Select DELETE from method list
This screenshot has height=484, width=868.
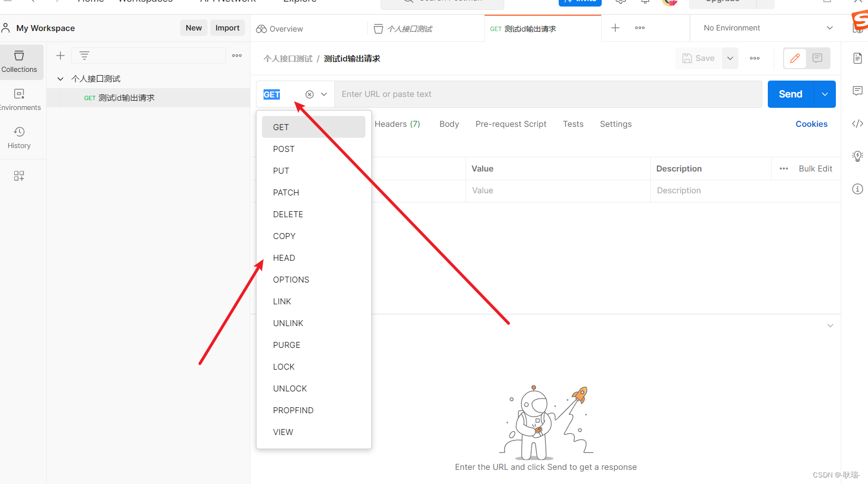point(314,214)
